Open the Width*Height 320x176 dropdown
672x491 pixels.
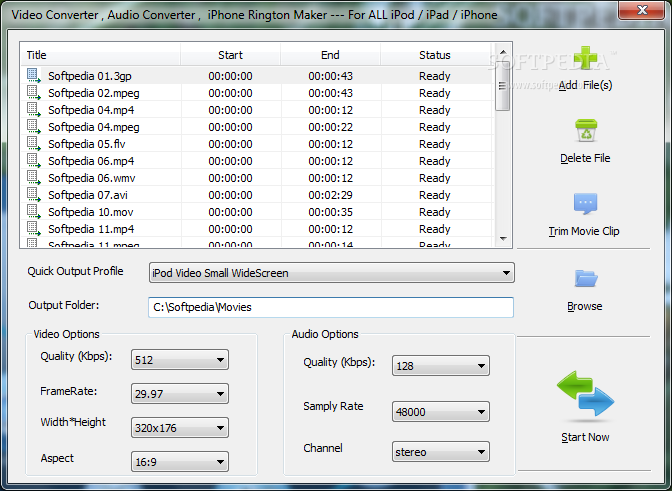[x=180, y=428]
